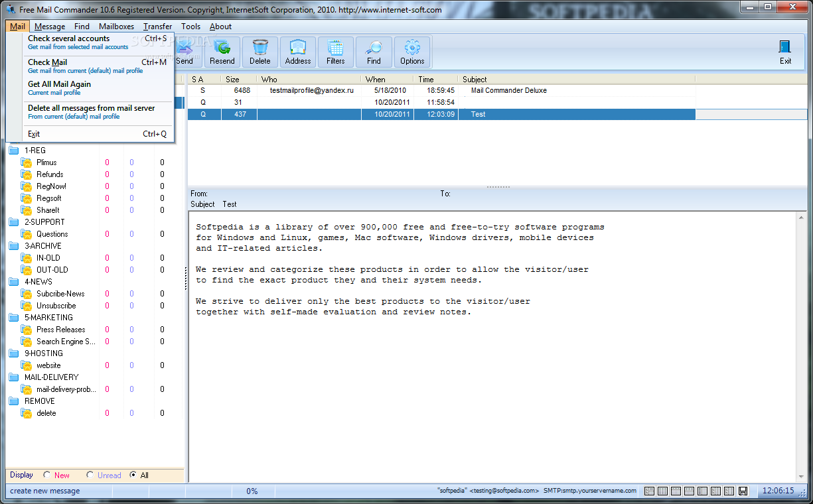Click the message scrollbar down arrow
813x504 pixels.
coord(802,477)
